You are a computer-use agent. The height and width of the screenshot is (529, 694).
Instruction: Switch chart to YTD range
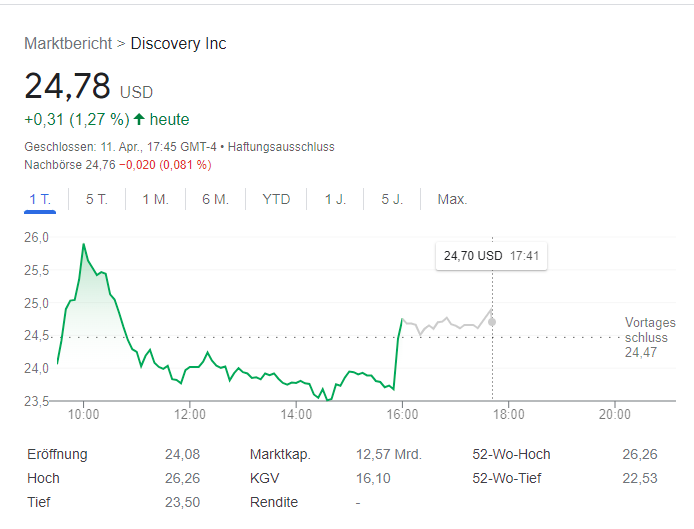276,199
